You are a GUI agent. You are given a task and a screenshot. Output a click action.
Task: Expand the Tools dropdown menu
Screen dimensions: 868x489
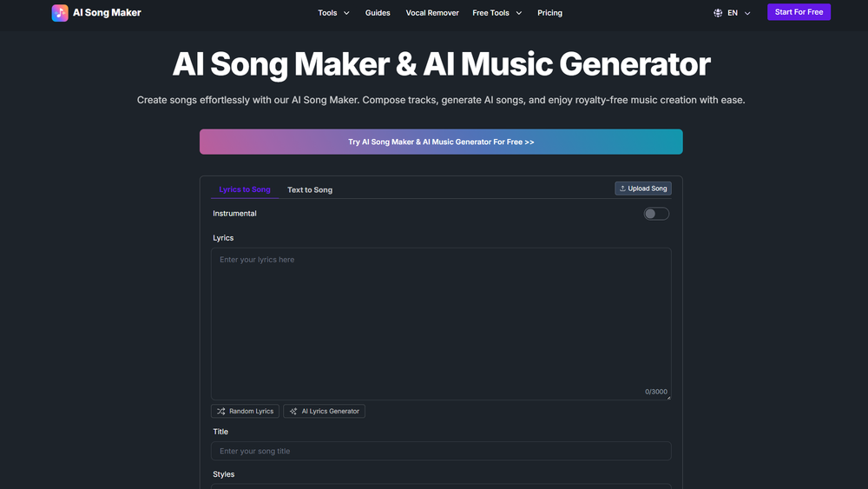(x=333, y=13)
